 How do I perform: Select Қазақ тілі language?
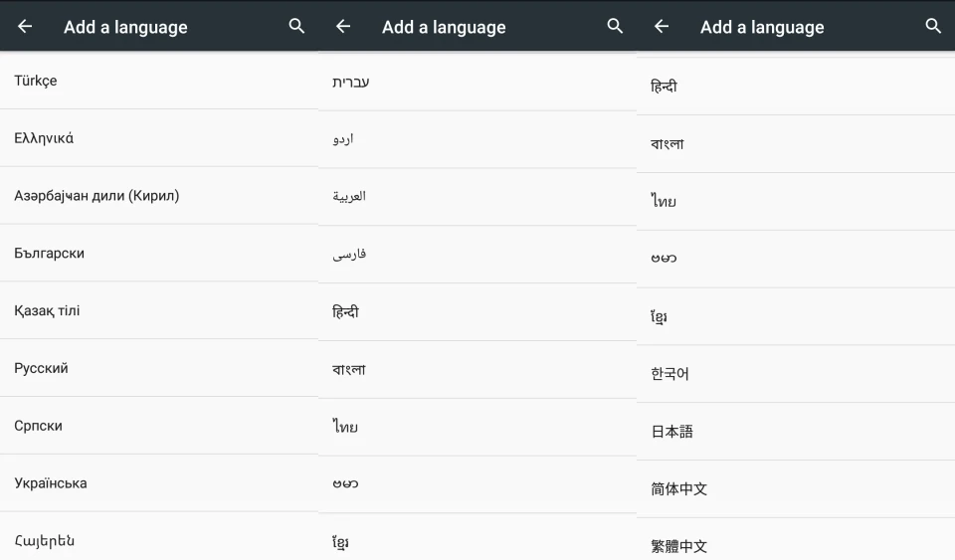pyautogui.click(x=159, y=310)
